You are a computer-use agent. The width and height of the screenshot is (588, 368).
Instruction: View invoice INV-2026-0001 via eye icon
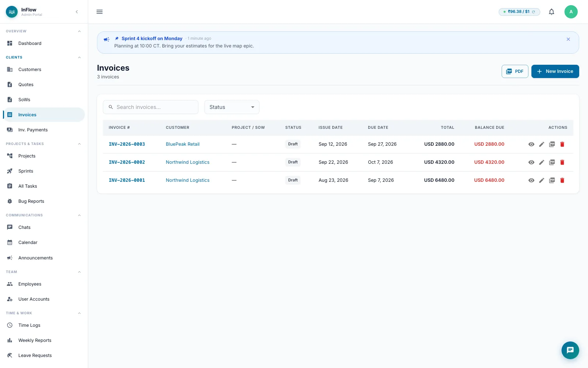(531, 180)
